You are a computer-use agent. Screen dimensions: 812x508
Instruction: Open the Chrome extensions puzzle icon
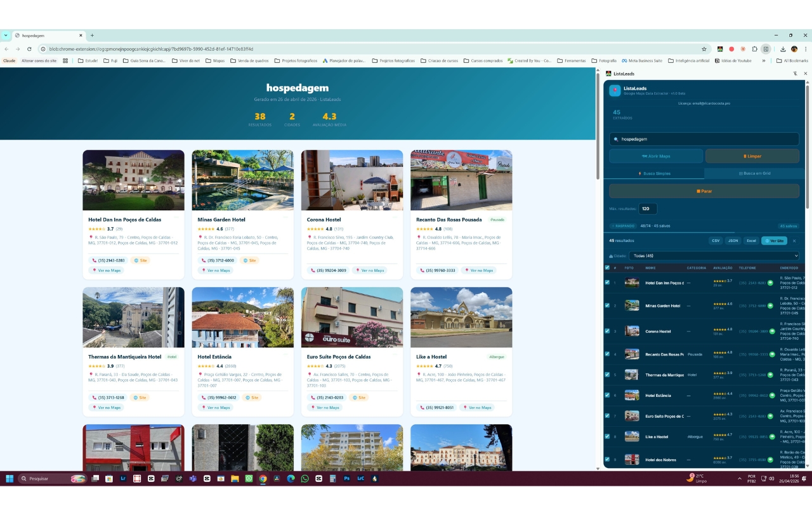(755, 49)
